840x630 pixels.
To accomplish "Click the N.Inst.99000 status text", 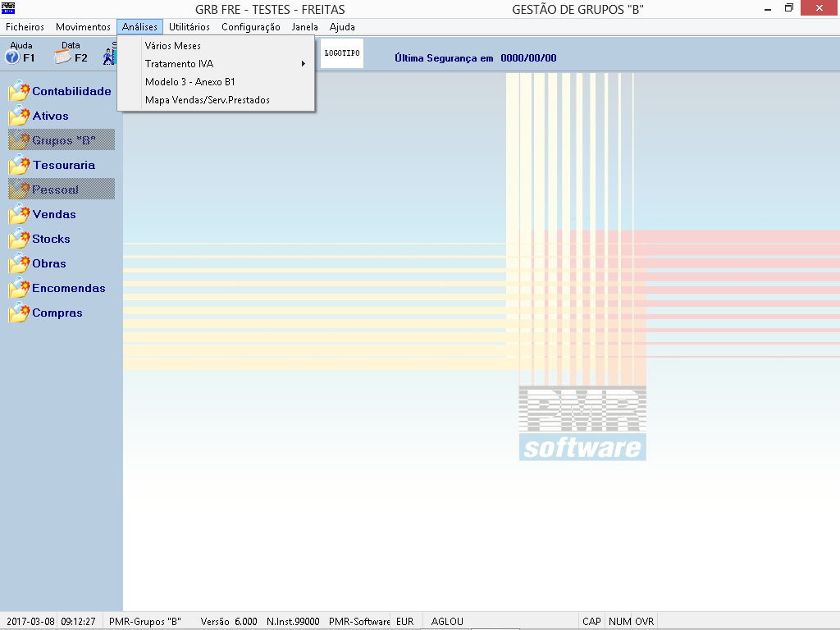I will tap(293, 622).
